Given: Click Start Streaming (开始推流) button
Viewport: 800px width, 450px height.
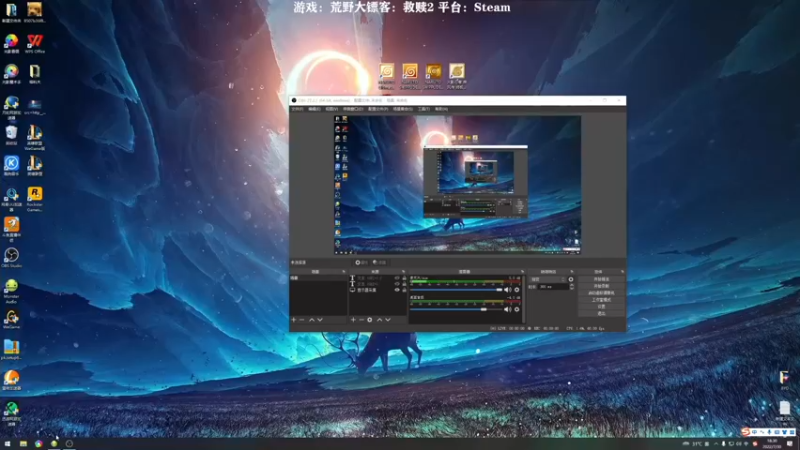Looking at the screenshot, I should pyautogui.click(x=601, y=280).
